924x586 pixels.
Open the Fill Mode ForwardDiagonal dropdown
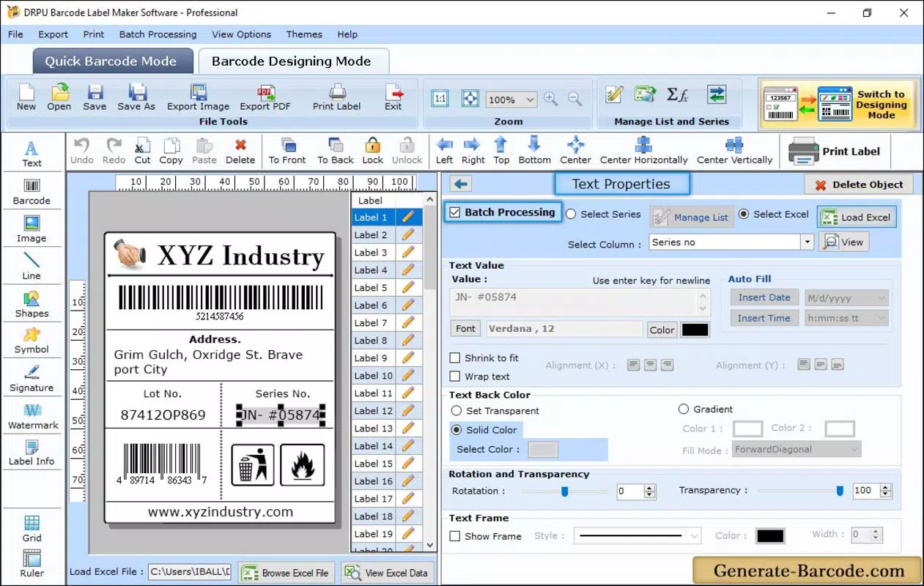854,449
